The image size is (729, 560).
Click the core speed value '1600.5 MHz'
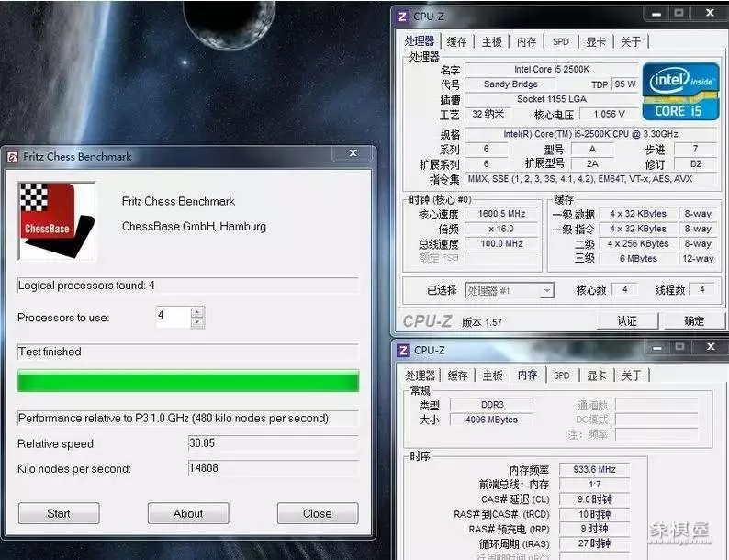pyautogui.click(x=501, y=214)
